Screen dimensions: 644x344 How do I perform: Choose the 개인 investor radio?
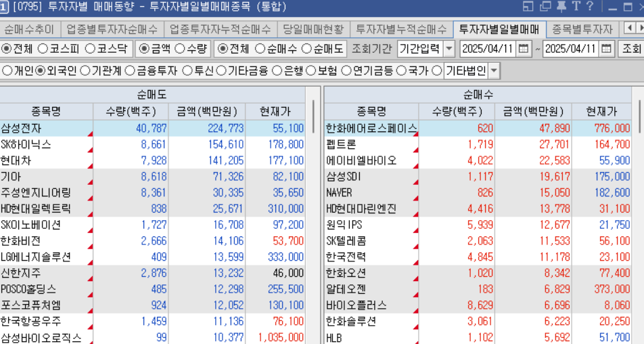coord(7,70)
